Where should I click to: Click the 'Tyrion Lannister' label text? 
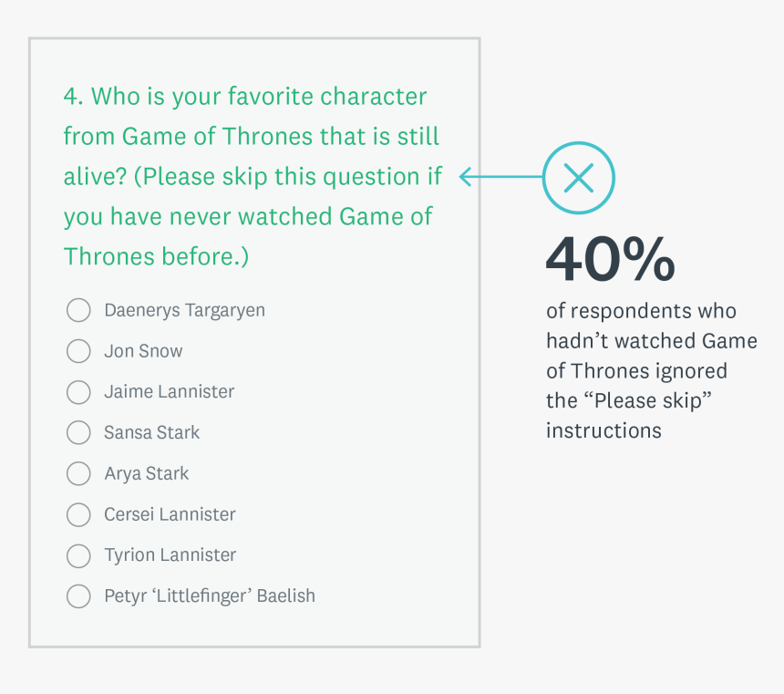pos(170,555)
